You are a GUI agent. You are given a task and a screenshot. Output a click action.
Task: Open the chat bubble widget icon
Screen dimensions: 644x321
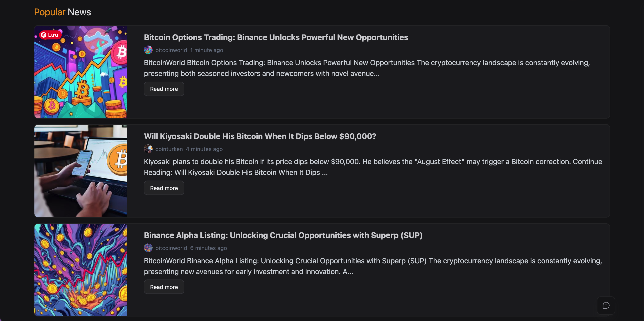606,305
